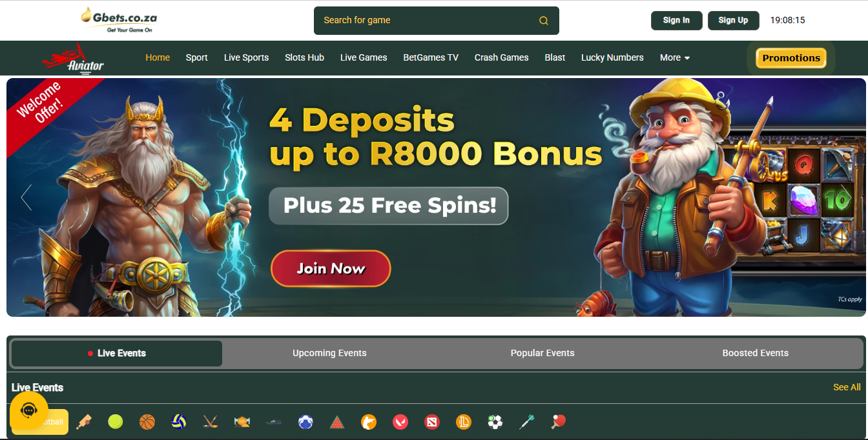Click the search magnifier icon
868x440 pixels.
[x=544, y=21]
